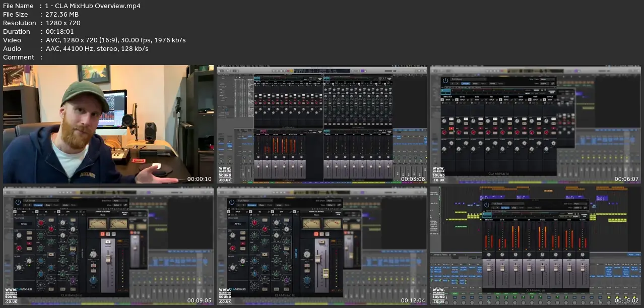644x308 pixels.
Task: Click the first channel's pan knob in the 00:15:02 frame
Action: [x=488, y=255]
